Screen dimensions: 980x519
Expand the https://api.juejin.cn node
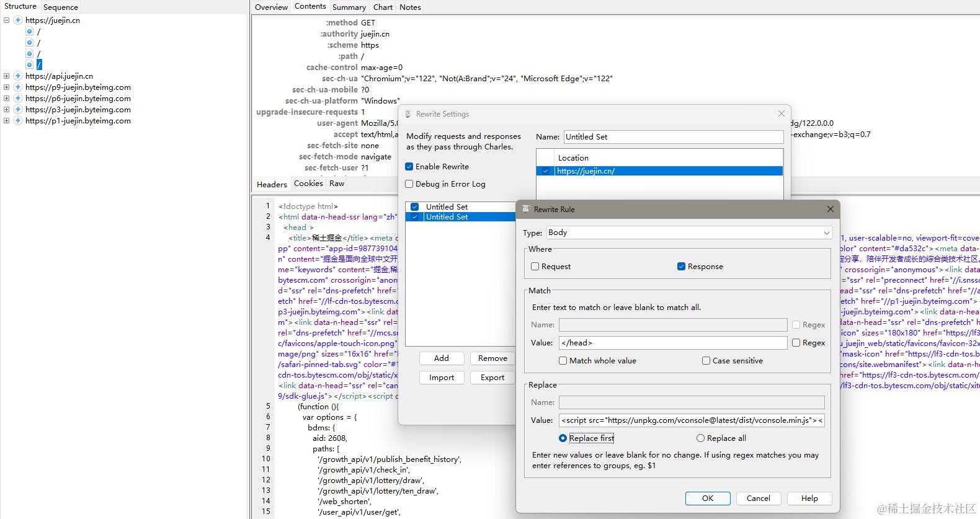tap(6, 76)
